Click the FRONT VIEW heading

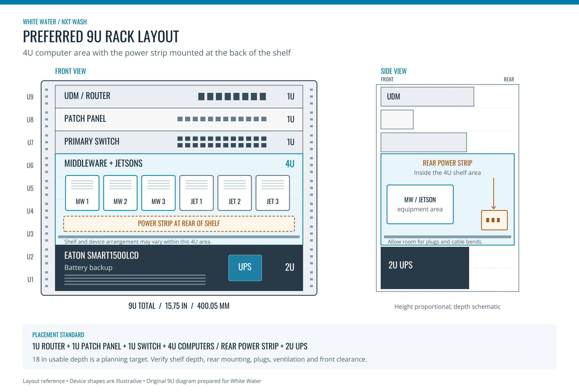[71, 71]
